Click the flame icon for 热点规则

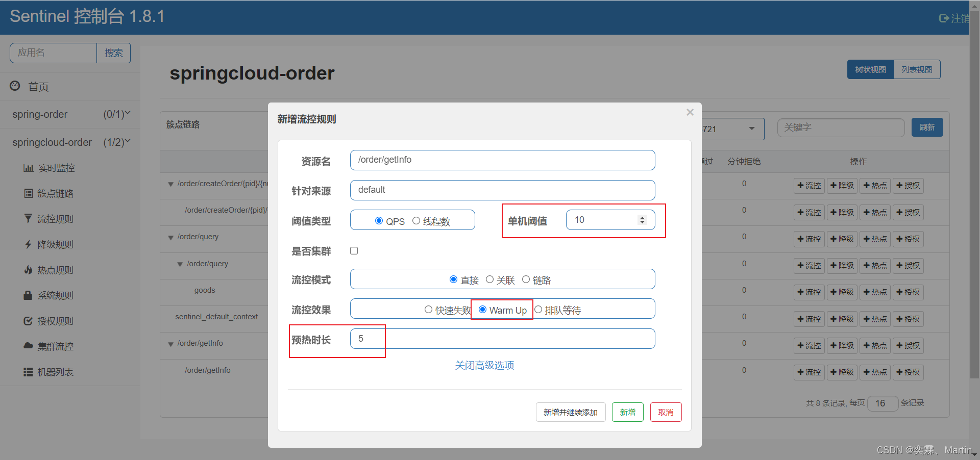click(28, 270)
